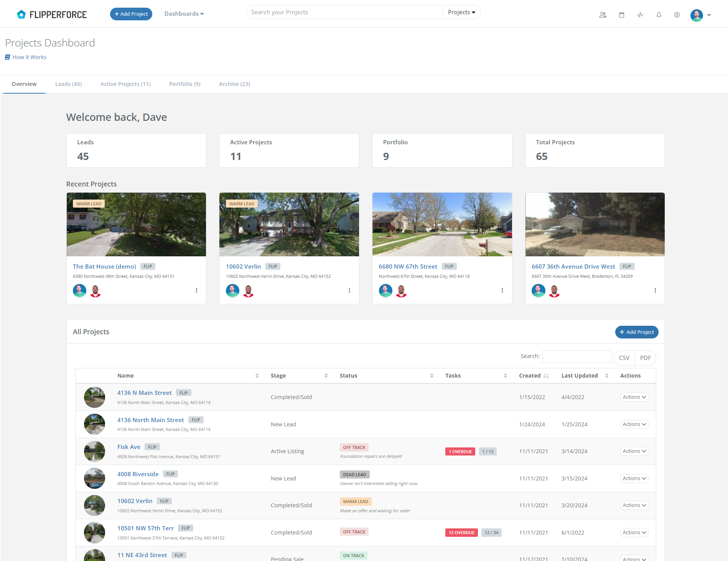728x561 pixels.
Task: Open Settings with the gear icon
Action: click(677, 15)
